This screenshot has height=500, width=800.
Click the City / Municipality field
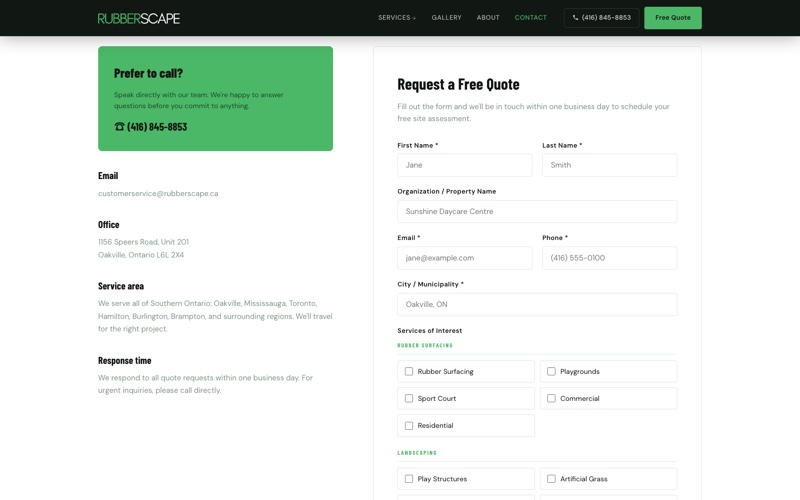pos(537,305)
